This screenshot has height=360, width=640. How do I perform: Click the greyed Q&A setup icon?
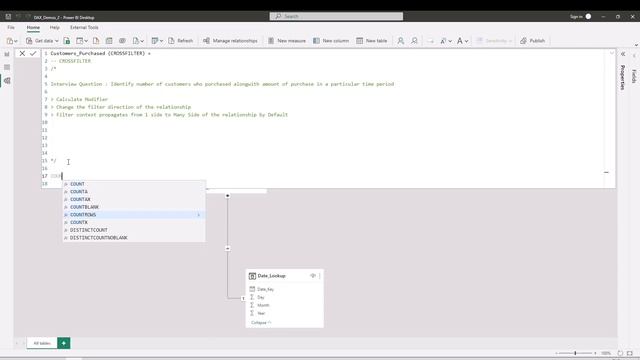click(x=431, y=41)
